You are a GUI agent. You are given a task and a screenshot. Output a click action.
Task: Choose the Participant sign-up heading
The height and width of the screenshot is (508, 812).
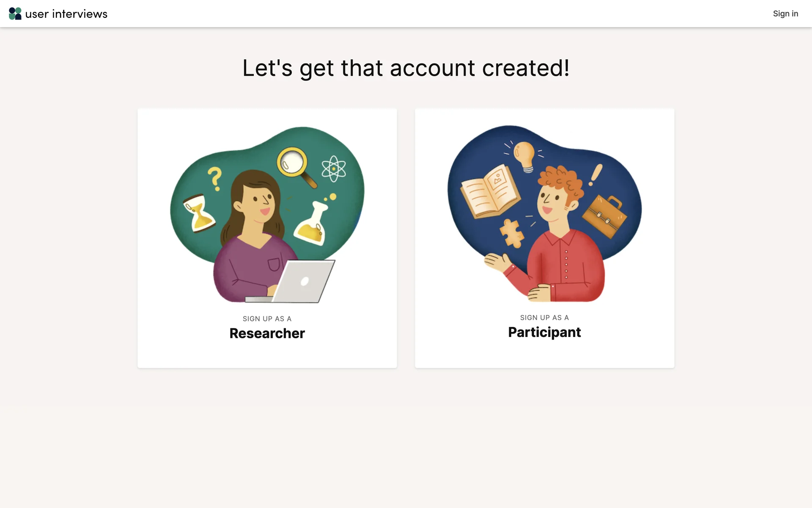click(544, 332)
